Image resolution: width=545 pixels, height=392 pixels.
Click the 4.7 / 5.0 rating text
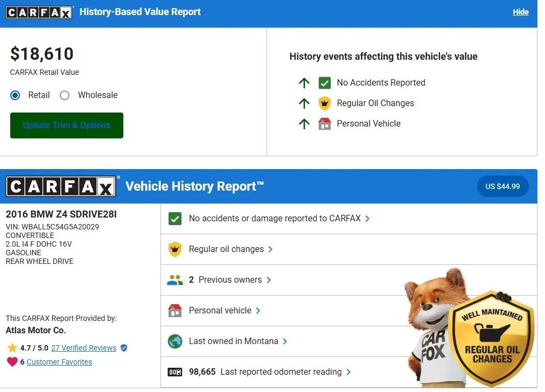[34, 348]
